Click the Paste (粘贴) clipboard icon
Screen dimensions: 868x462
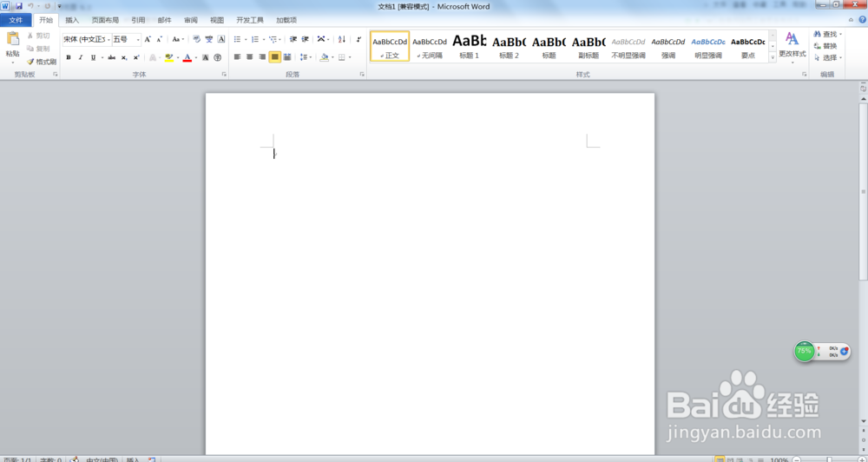coord(12,39)
